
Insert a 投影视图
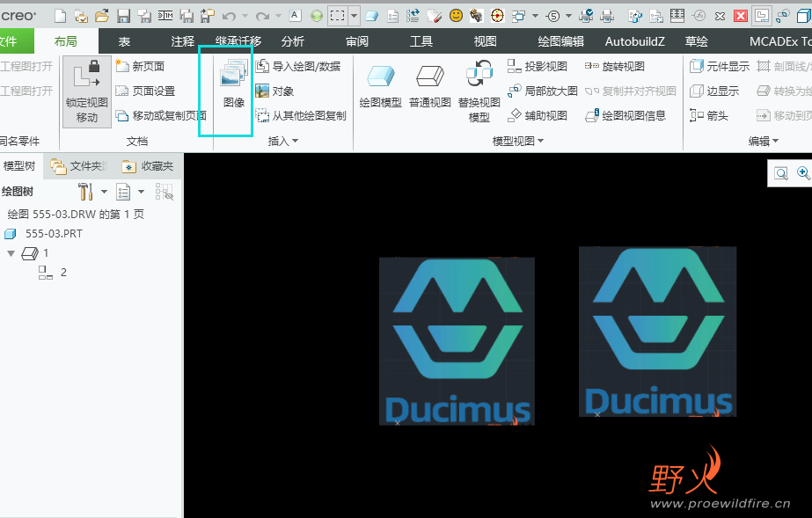[x=538, y=66]
